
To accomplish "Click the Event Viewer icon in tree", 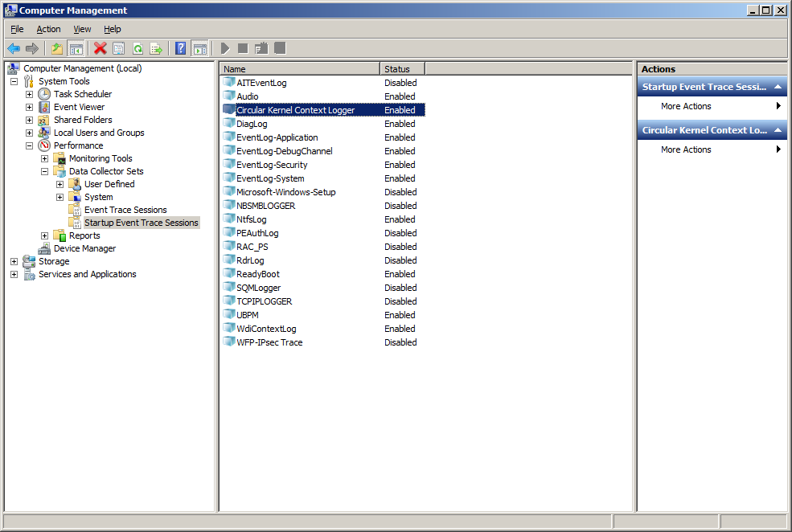I will click(x=44, y=107).
